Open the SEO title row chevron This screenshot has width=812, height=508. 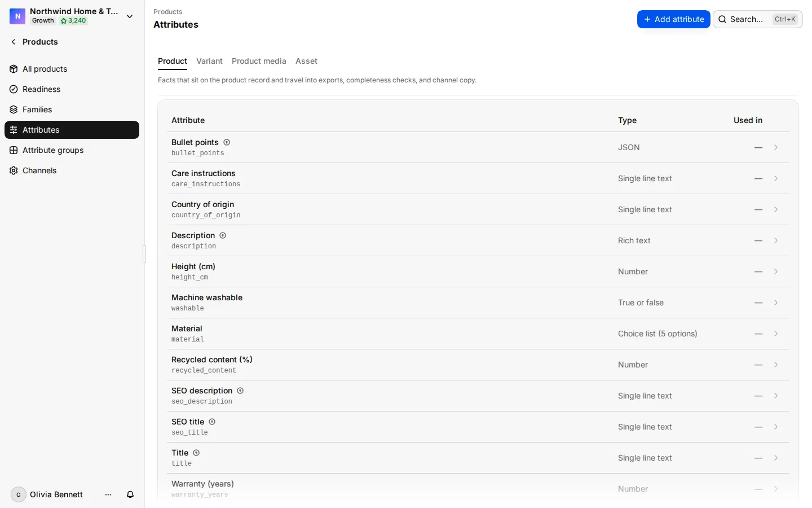coord(776,427)
